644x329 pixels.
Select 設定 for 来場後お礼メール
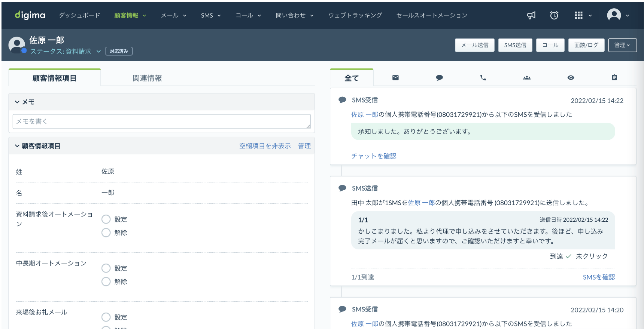106,317
